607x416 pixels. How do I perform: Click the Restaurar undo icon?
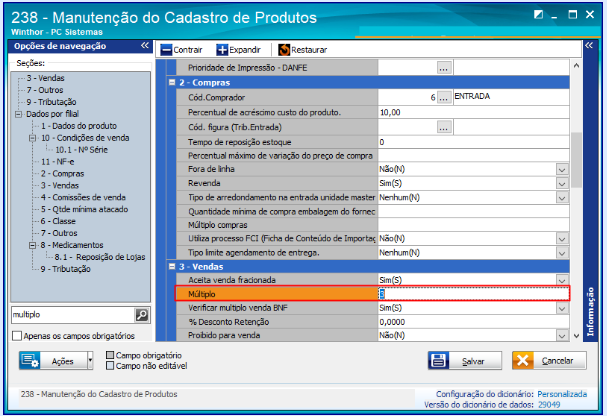284,50
